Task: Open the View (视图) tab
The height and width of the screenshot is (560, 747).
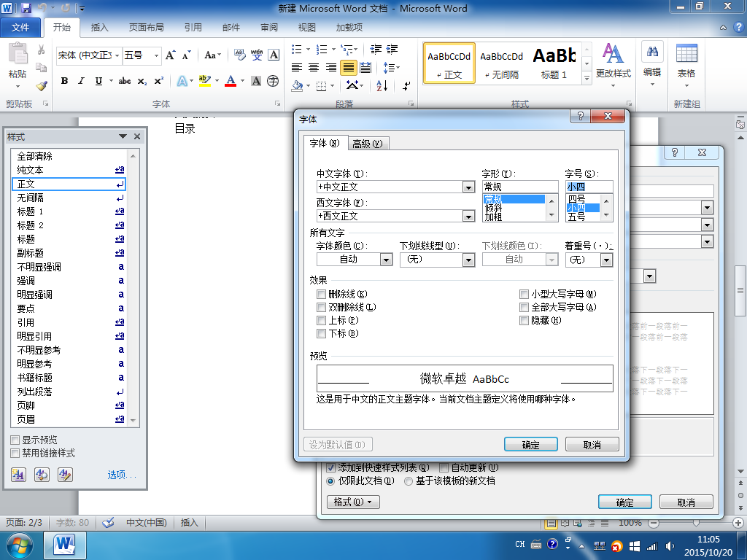Action: 307,28
